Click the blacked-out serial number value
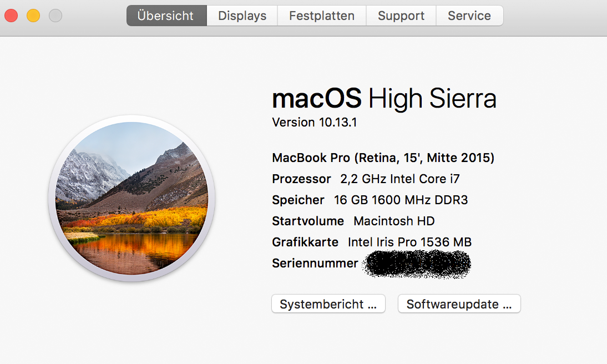Viewport: 607px width, 364px height. (x=416, y=264)
